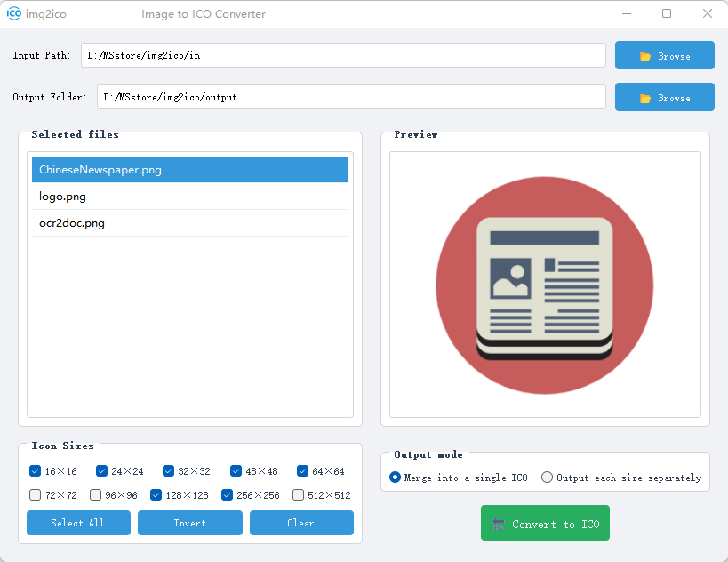
Task: Click the Invert selection button
Action: [x=190, y=523]
